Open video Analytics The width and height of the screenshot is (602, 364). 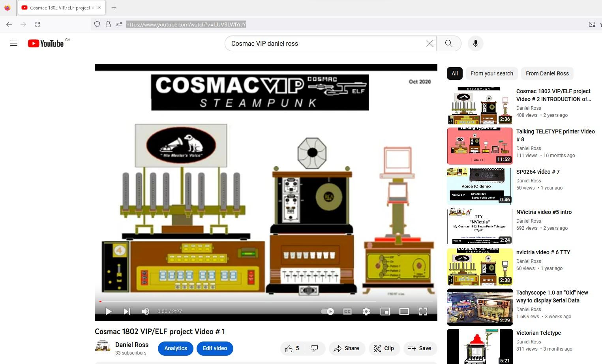click(176, 348)
